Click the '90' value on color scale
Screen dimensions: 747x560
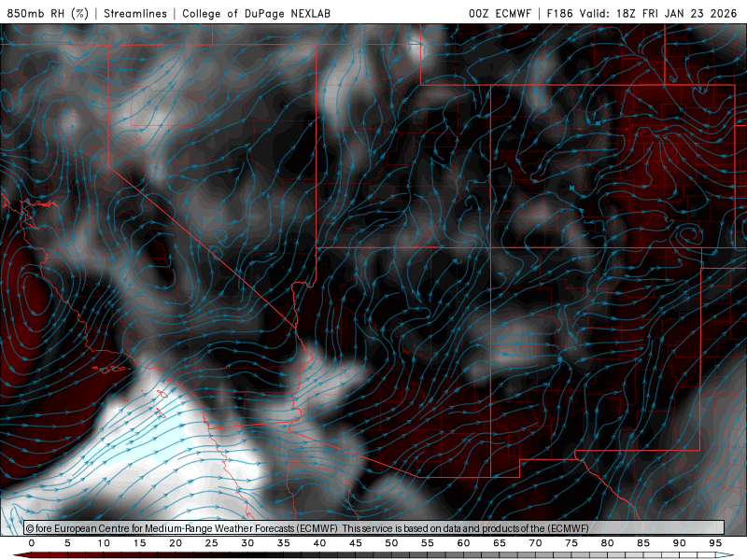(679, 543)
